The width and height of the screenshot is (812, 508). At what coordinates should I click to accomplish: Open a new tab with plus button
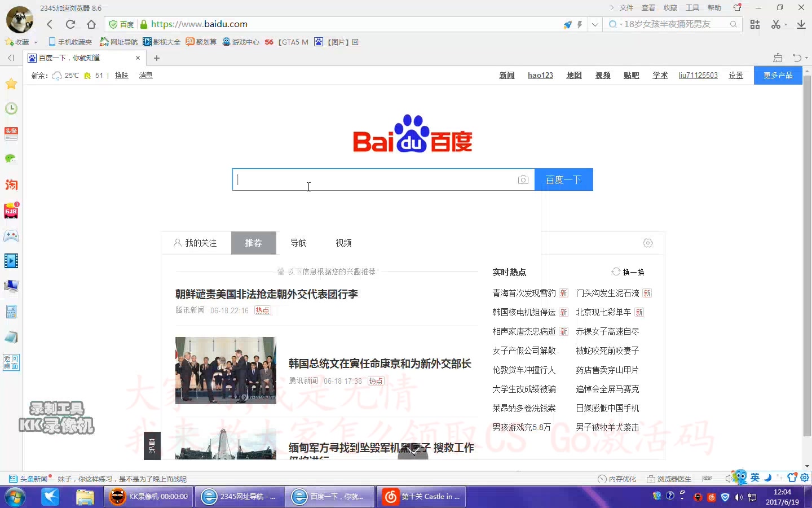click(157, 58)
